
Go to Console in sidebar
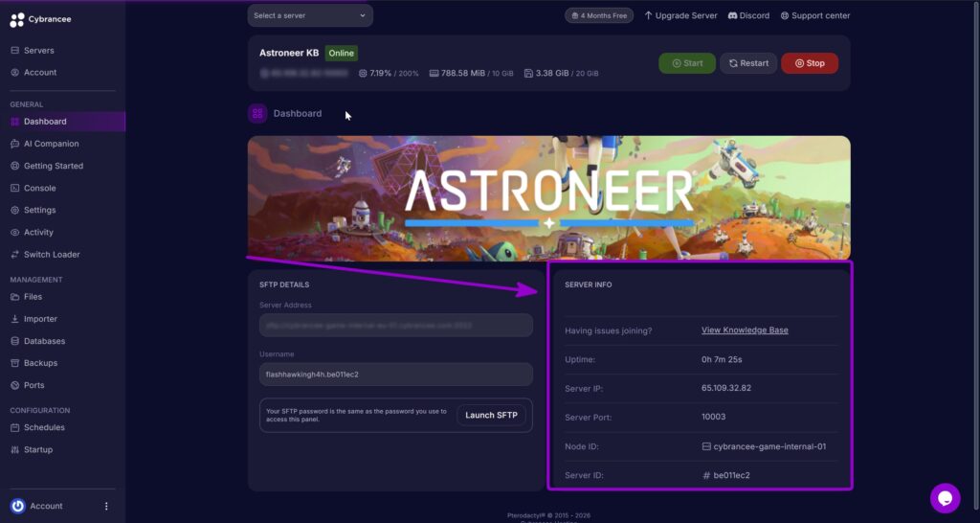(x=40, y=189)
